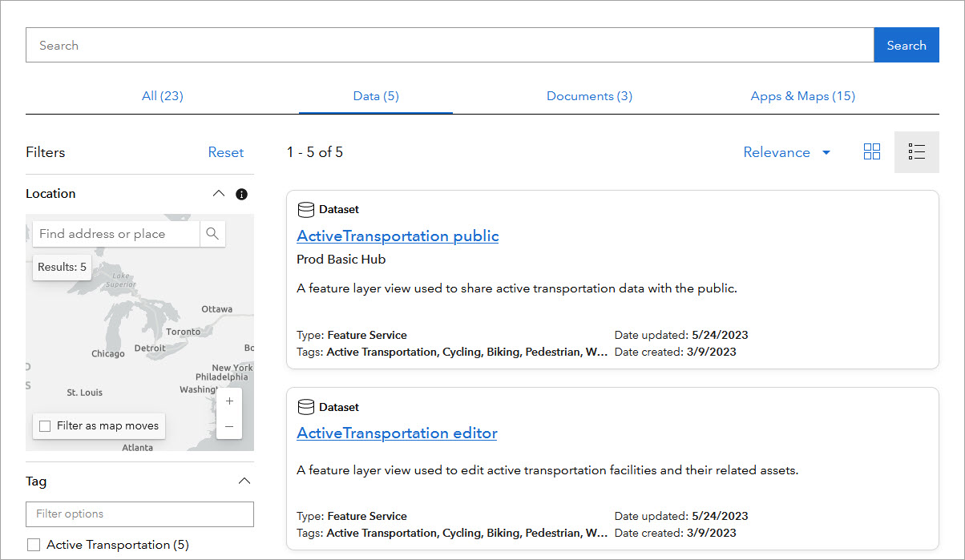Open ActiveTransportation editor dataset link
Viewport: 965px width, 560px height.
coord(397,433)
